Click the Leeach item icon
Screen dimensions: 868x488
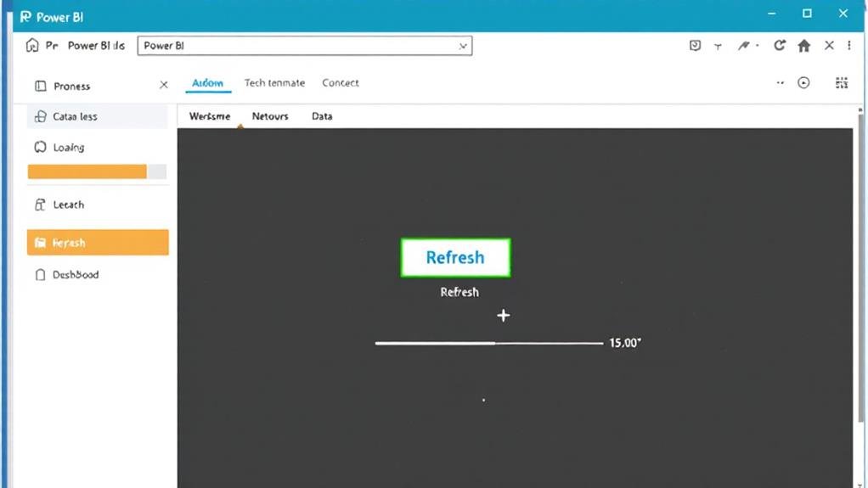tap(40, 205)
